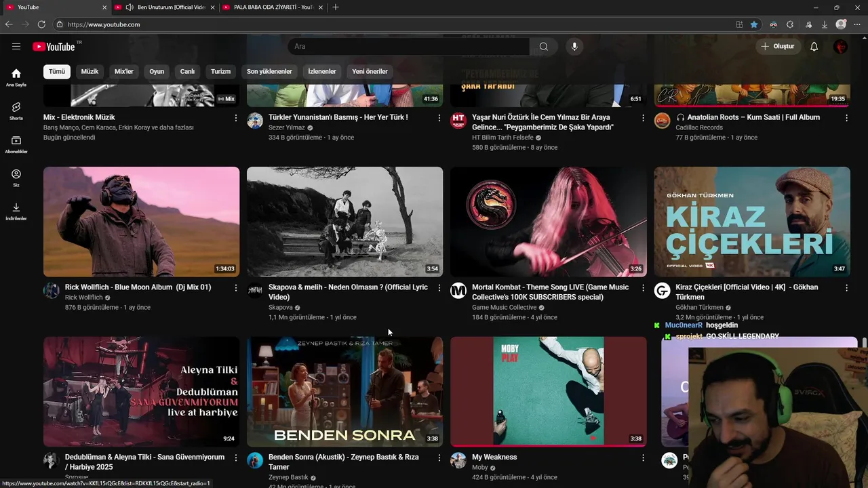
Task: Open options for Mix - Elektronik Müzik
Action: coord(236,118)
